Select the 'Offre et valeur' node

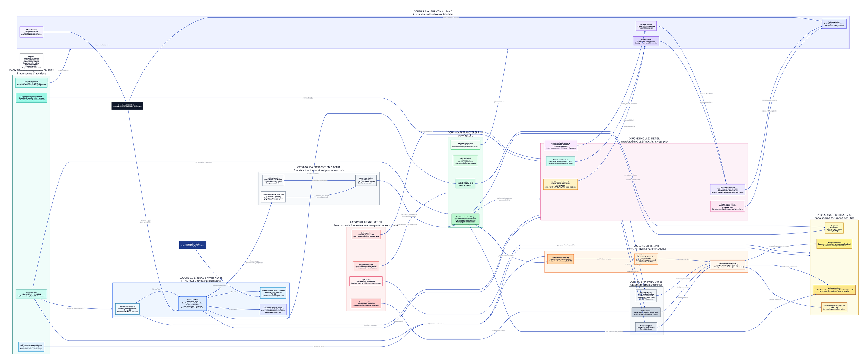(x=31, y=32)
